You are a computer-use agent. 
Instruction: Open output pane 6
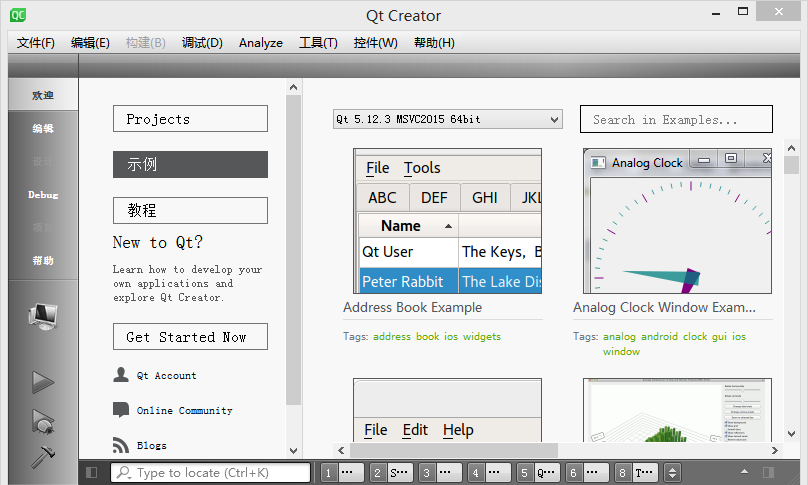[x=587, y=473]
